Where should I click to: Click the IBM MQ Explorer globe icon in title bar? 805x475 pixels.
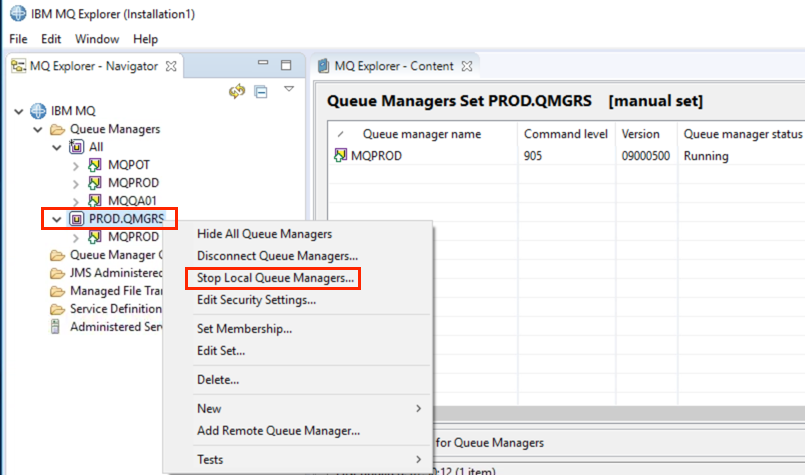[x=18, y=13]
